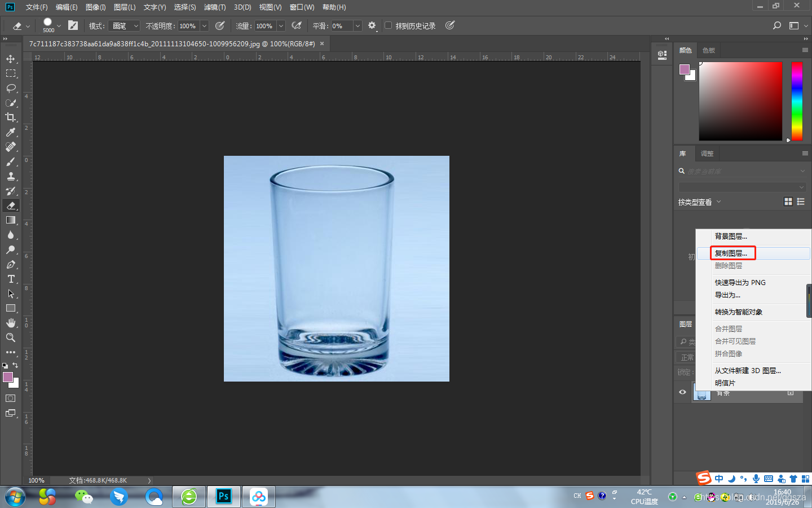The width and height of the screenshot is (812, 508).
Task: Toggle pressure for size button
Action: [x=450, y=25]
